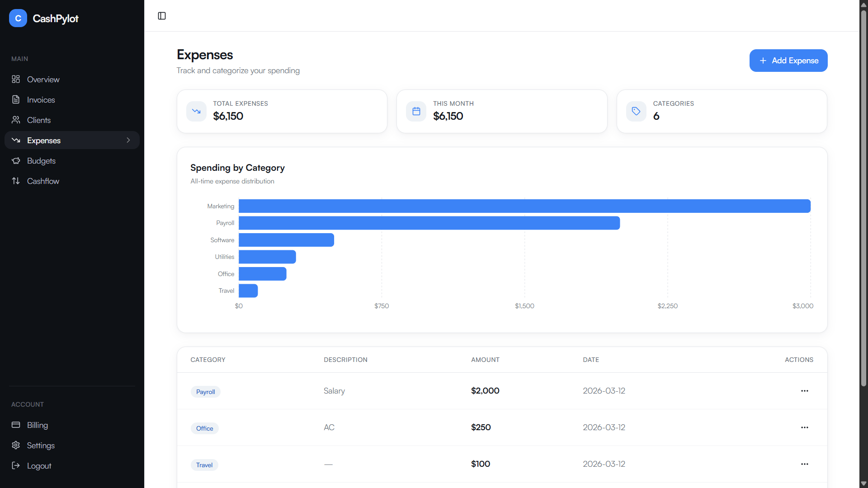Open the Settings gear item
The width and height of the screenshot is (868, 488).
coord(40,446)
